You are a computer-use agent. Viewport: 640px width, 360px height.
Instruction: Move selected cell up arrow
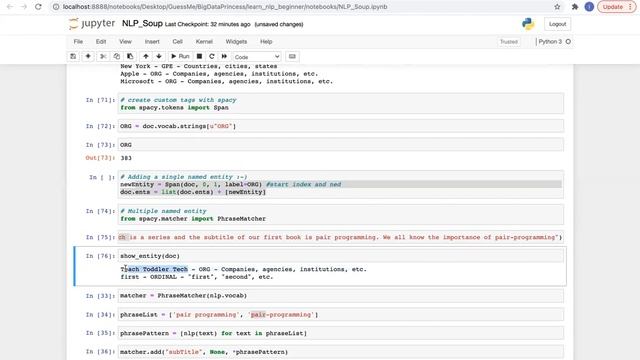coord(146,56)
